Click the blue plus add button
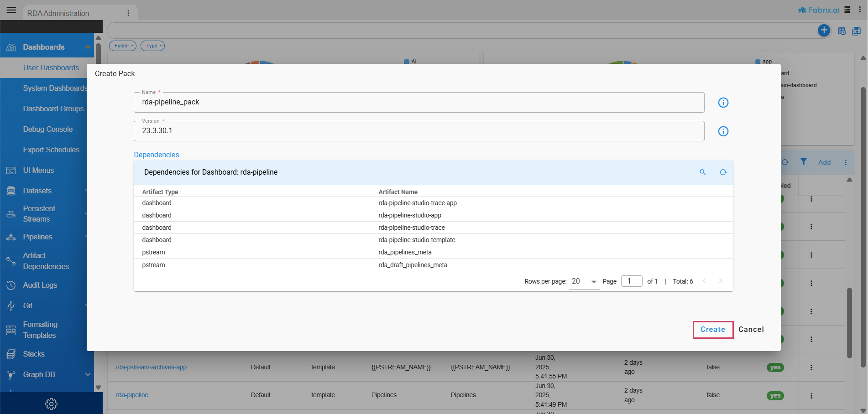Viewport: 868px width, 414px height. click(823, 31)
